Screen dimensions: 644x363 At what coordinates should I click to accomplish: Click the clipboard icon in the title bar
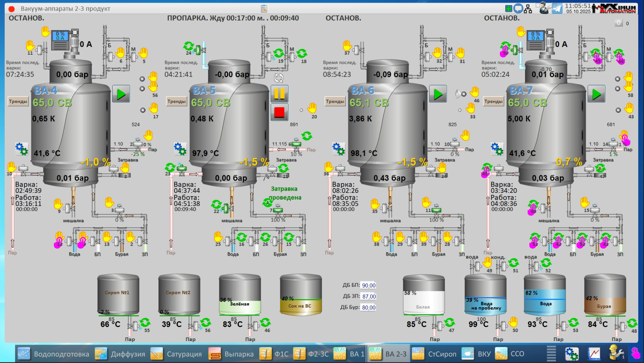pyautogui.click(x=264, y=8)
